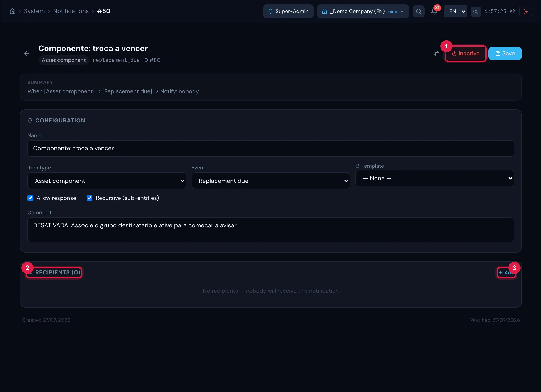The height and width of the screenshot is (392, 541).
Task: Click the summary sentence text
Action: (x=113, y=91)
